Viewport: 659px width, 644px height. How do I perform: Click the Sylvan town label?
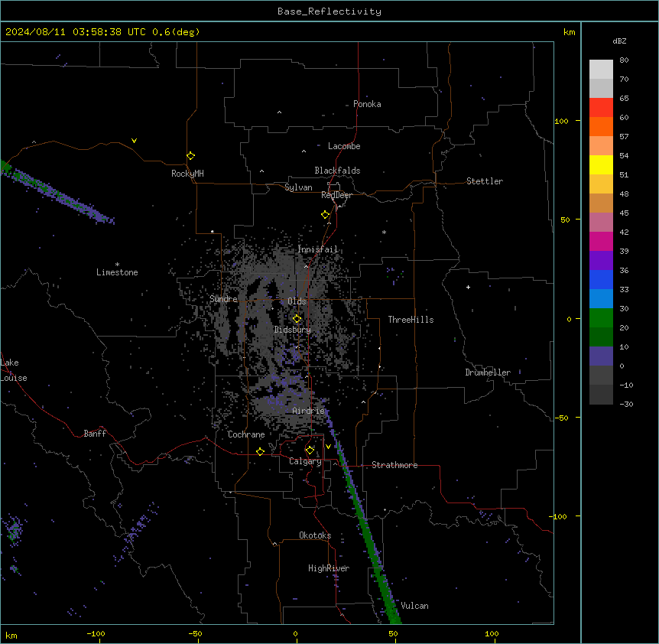[298, 187]
